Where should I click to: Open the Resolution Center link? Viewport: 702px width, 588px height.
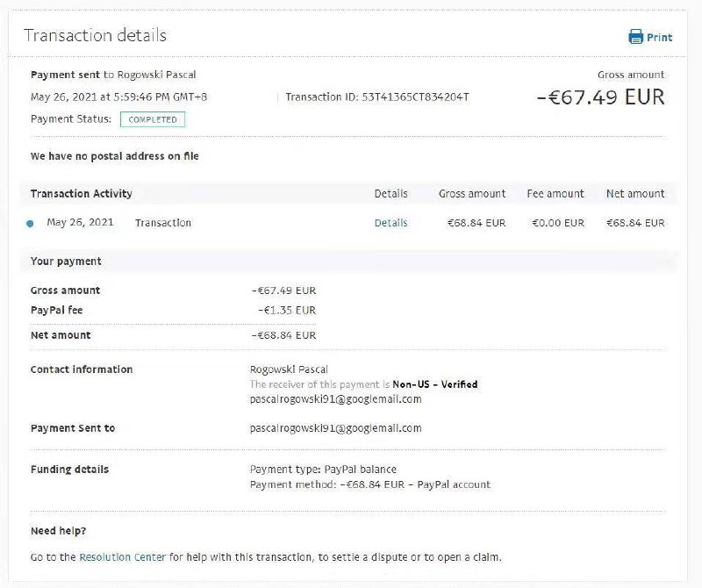click(122, 556)
